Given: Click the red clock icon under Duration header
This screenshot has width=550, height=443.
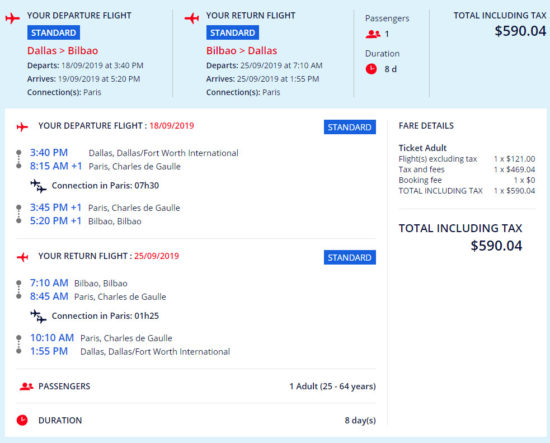Looking at the screenshot, I should 371,69.
